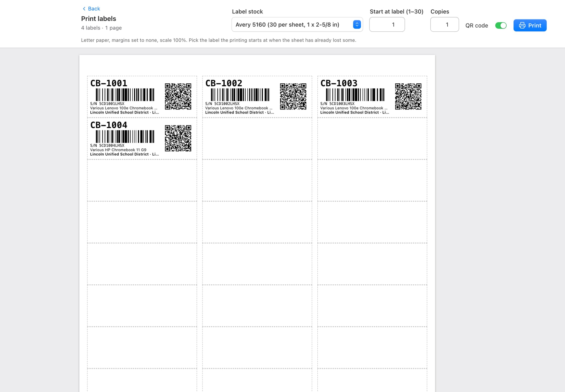
Task: Click the CB-1003 label heading
Action: pos(339,83)
